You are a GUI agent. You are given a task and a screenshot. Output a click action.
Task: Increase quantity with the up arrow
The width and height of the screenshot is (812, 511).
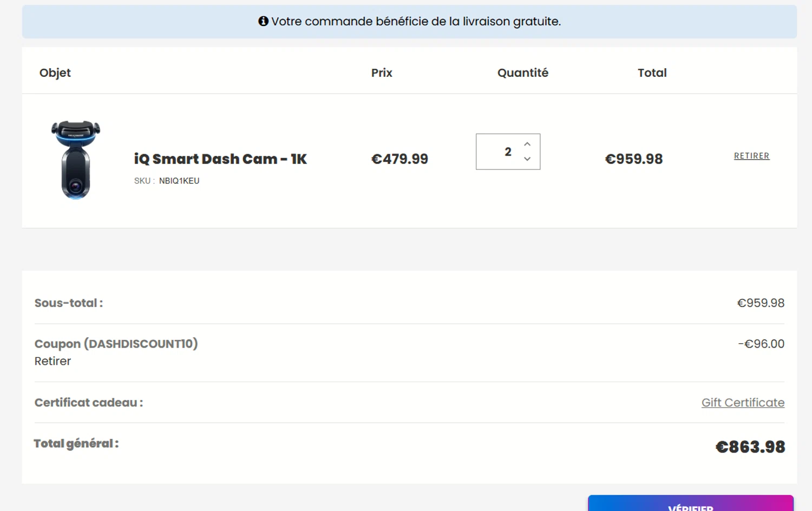[x=527, y=144]
